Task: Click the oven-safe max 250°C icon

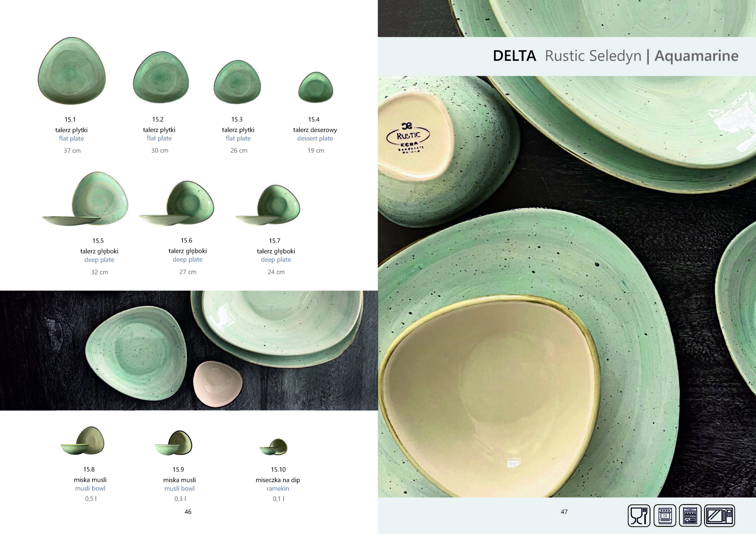Action: [x=665, y=516]
